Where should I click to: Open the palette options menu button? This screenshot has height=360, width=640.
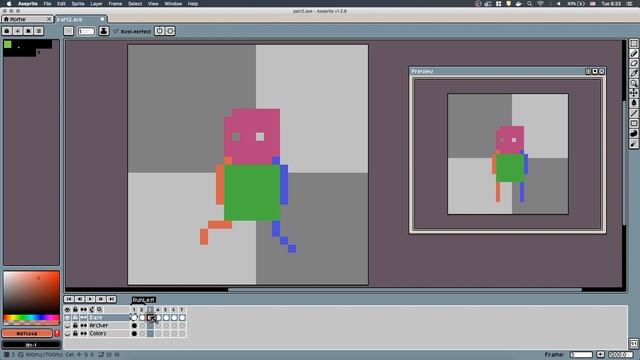[39, 31]
